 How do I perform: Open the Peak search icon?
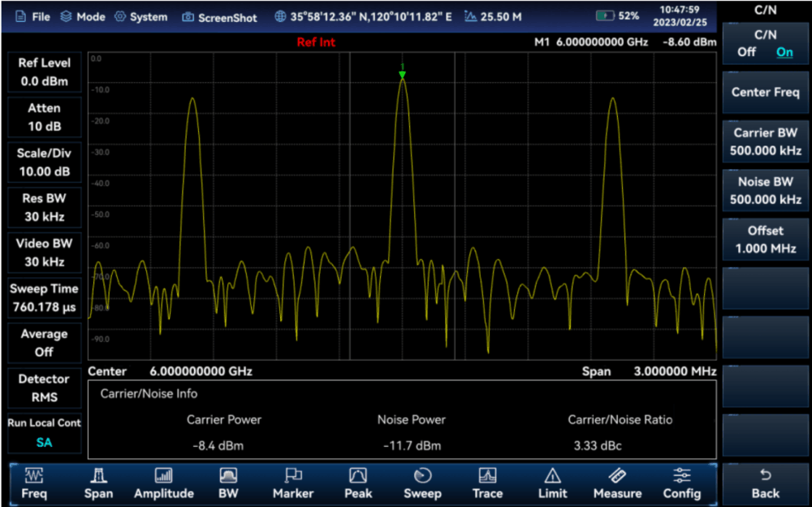[x=358, y=476]
